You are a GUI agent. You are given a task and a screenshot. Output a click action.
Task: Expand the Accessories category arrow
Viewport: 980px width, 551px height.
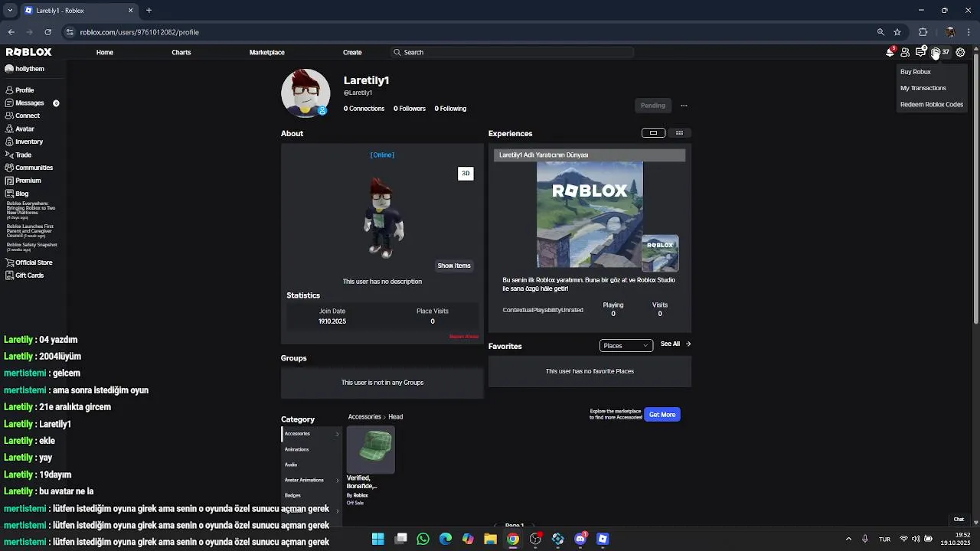tap(337, 434)
